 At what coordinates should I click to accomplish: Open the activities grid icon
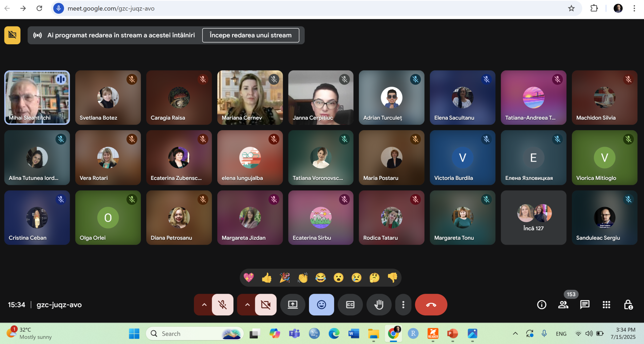[606, 305]
